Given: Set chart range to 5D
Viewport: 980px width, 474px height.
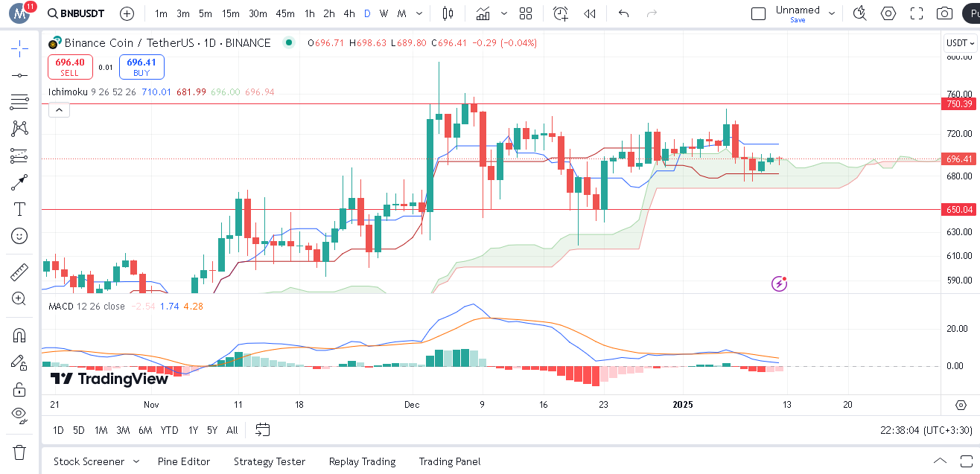Looking at the screenshot, I should 79,430.
